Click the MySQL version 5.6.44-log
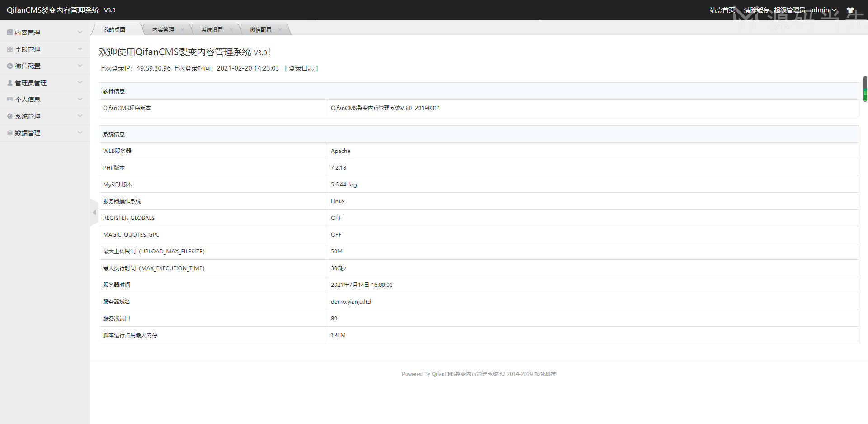868x424 pixels. (x=344, y=185)
